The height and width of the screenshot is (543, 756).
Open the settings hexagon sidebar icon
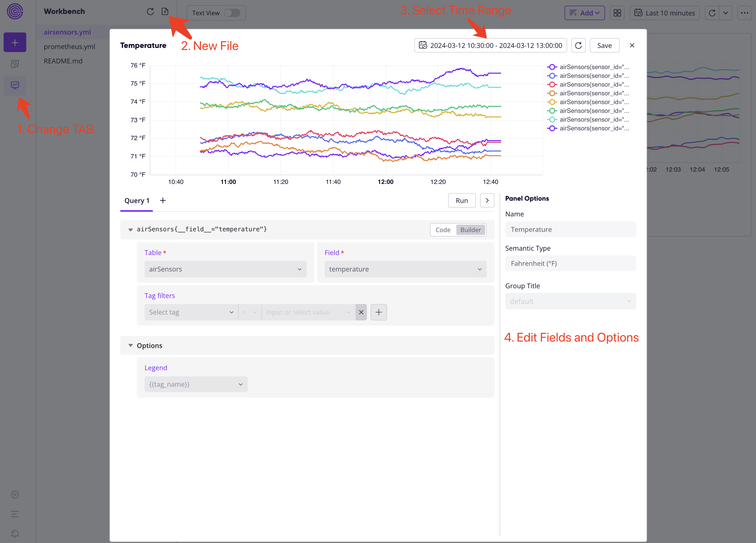(x=15, y=494)
